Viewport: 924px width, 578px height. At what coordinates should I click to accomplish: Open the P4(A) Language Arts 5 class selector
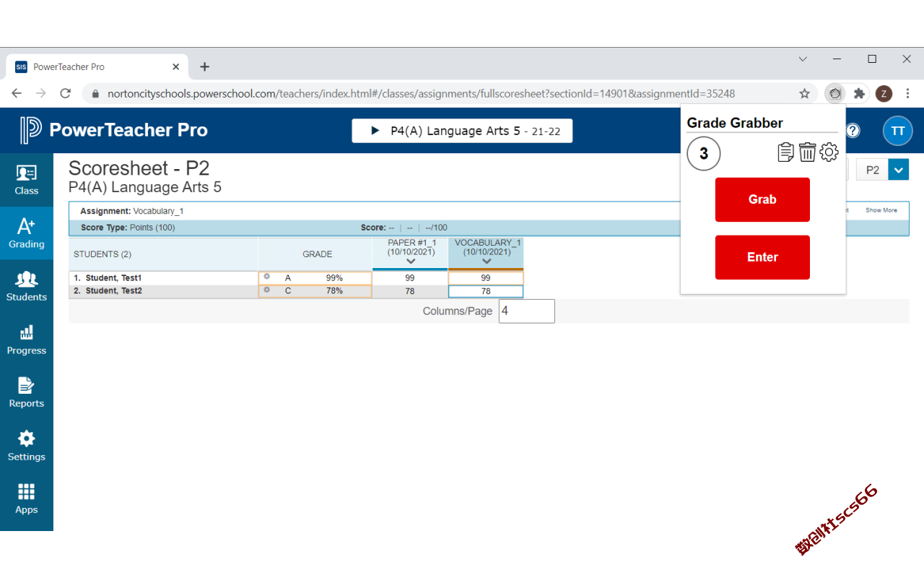[462, 131]
